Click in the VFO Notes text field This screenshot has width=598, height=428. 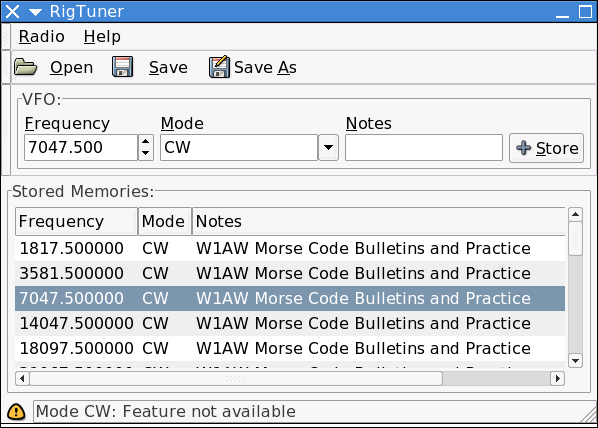tap(424, 147)
